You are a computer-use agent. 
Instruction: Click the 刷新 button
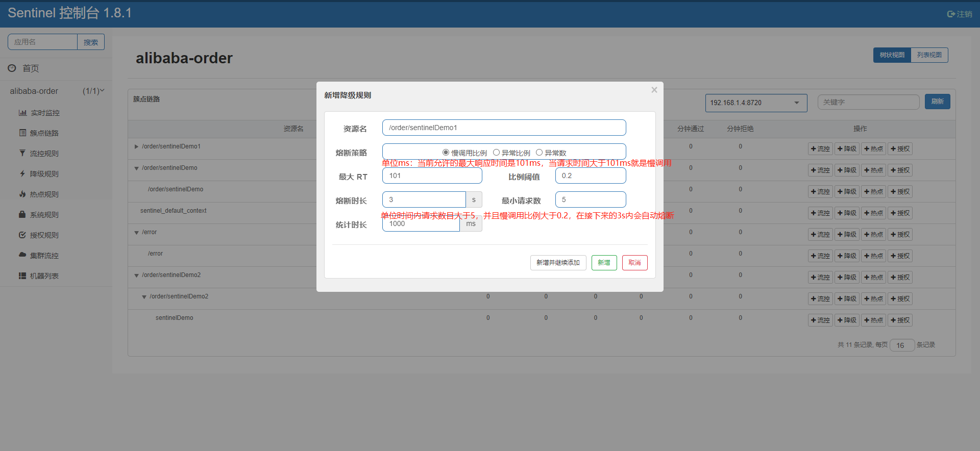point(937,102)
